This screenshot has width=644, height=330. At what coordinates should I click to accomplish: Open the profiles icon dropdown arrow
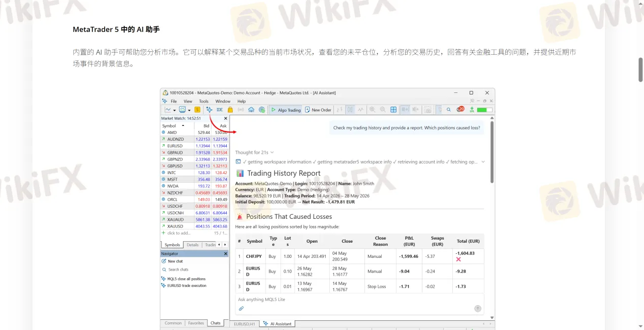pyautogui.click(x=189, y=110)
